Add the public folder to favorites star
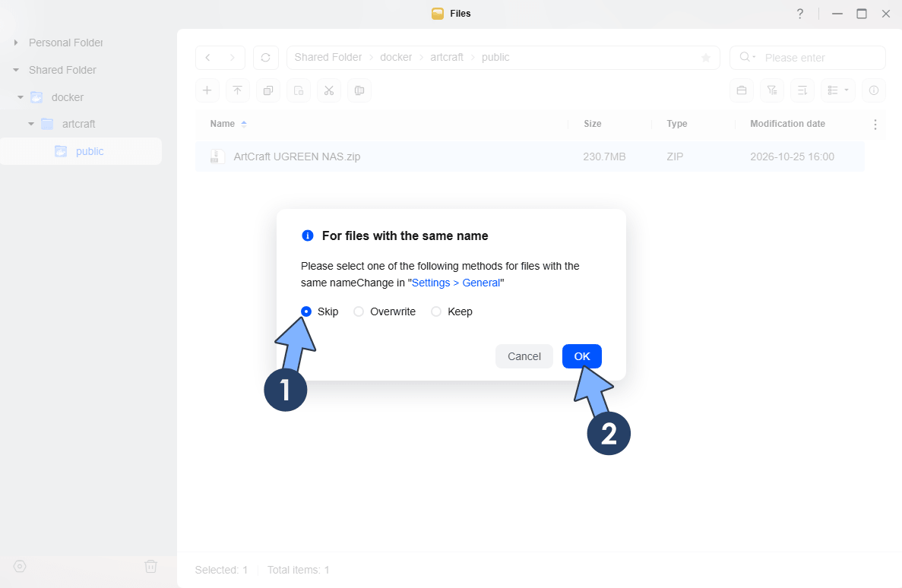The image size is (902, 588). [x=706, y=58]
